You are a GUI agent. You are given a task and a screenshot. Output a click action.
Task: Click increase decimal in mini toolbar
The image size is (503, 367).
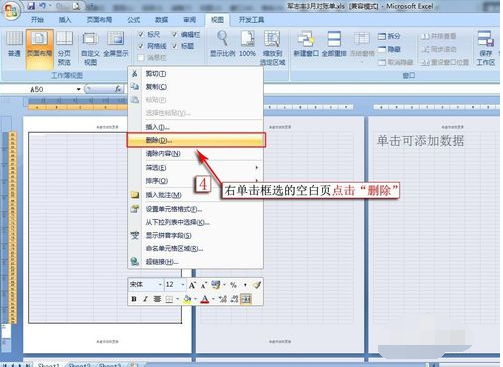coord(223,299)
